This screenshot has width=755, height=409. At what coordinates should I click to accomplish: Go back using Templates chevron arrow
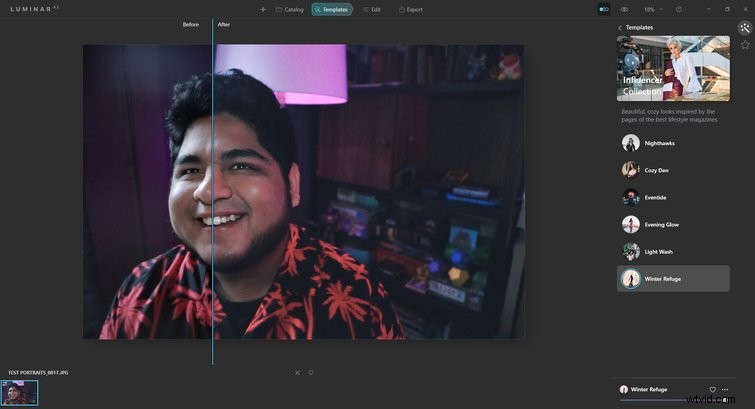tap(620, 28)
